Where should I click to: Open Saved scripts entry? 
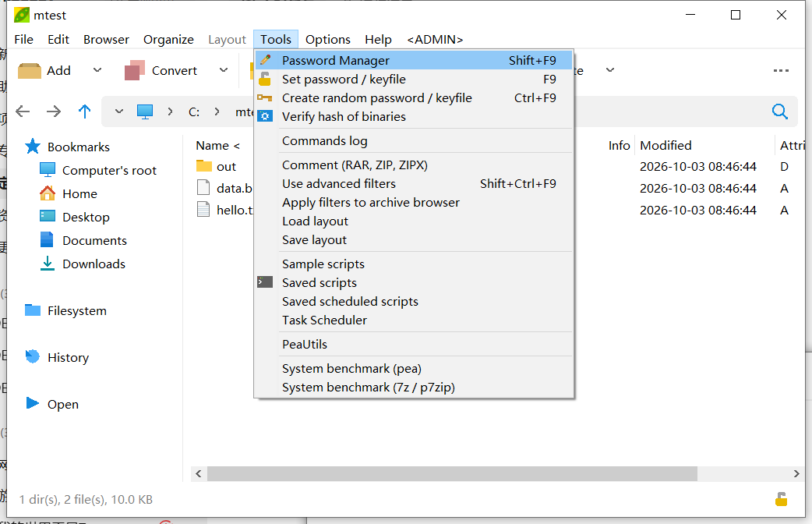(x=414, y=282)
